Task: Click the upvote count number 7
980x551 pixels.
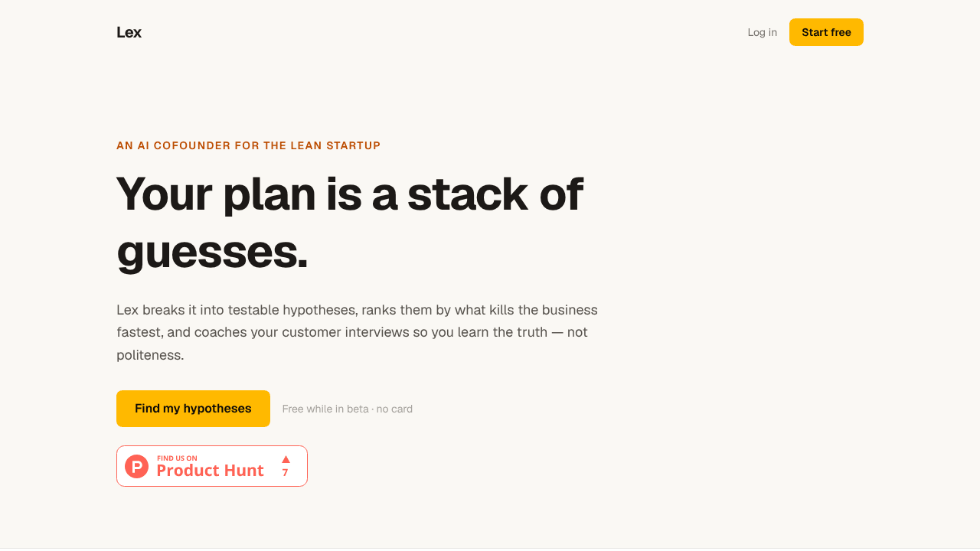Action: (x=285, y=473)
